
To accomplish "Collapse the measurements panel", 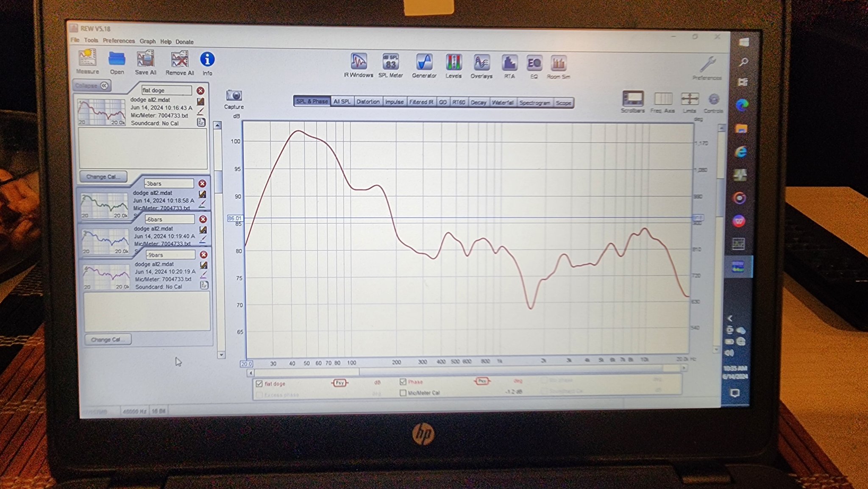I will [x=92, y=86].
